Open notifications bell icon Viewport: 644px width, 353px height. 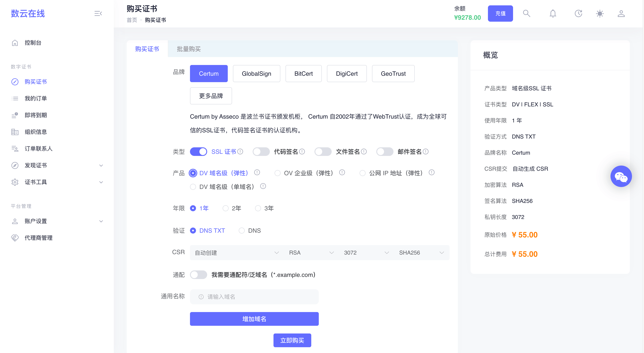(x=553, y=14)
